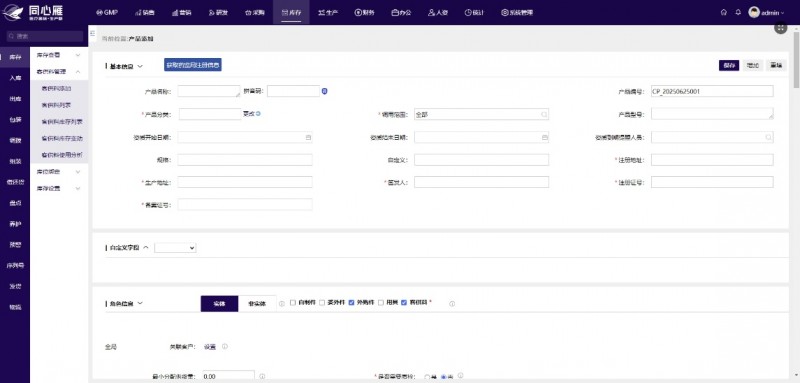Open the 系统管理 top menu
The image size is (800, 383).
pos(517,12)
